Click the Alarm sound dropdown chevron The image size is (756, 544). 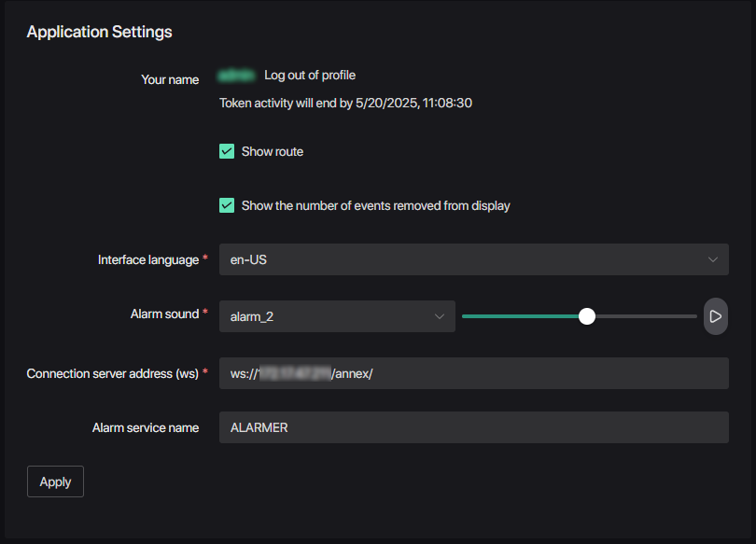coord(440,316)
